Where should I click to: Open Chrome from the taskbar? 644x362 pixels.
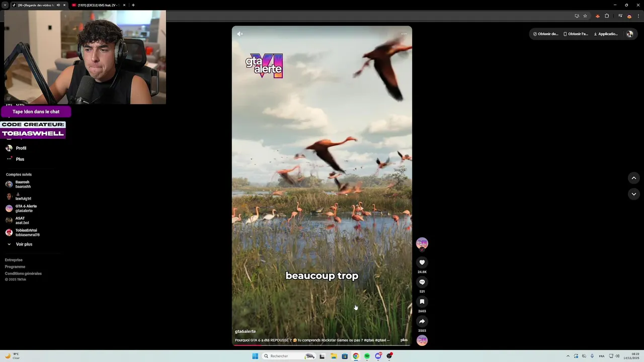[x=356, y=356]
